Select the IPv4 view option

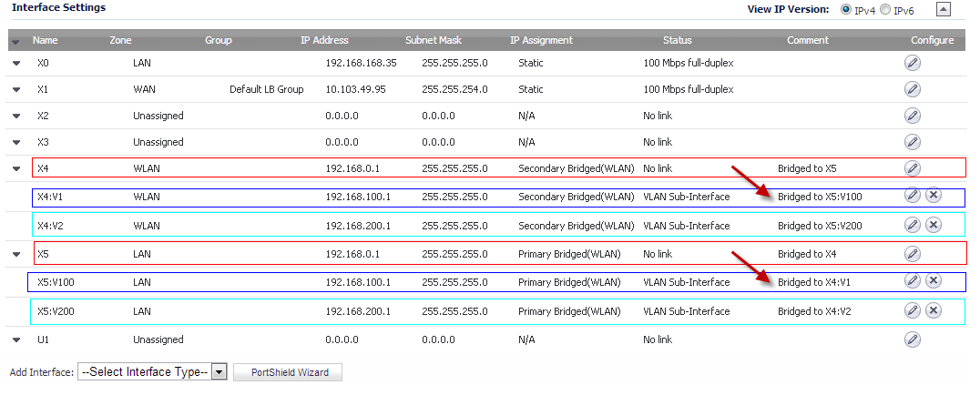pyautogui.click(x=846, y=9)
